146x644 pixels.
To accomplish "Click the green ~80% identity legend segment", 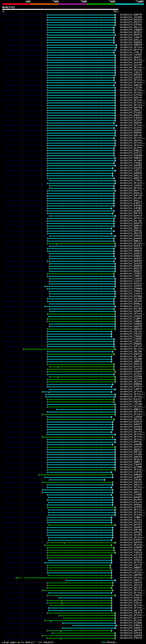I will (x=101, y=4).
